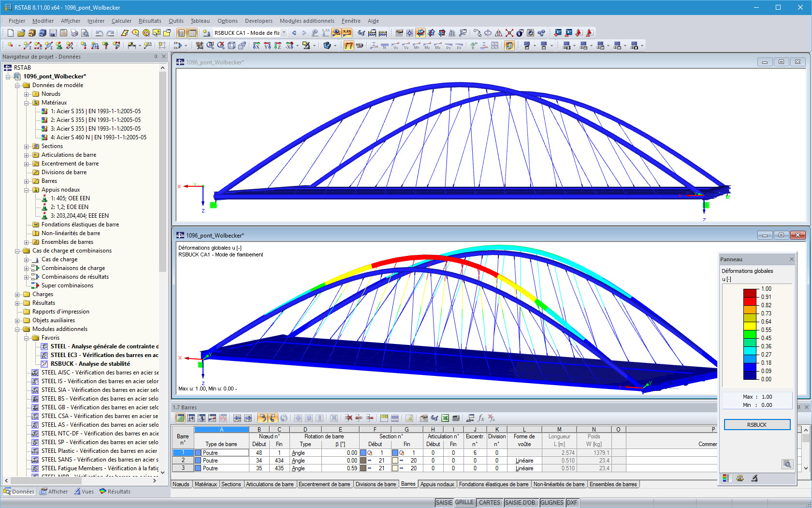This screenshot has height=508, width=812.
Task: Expand the Résultats tree node
Action: [17, 303]
